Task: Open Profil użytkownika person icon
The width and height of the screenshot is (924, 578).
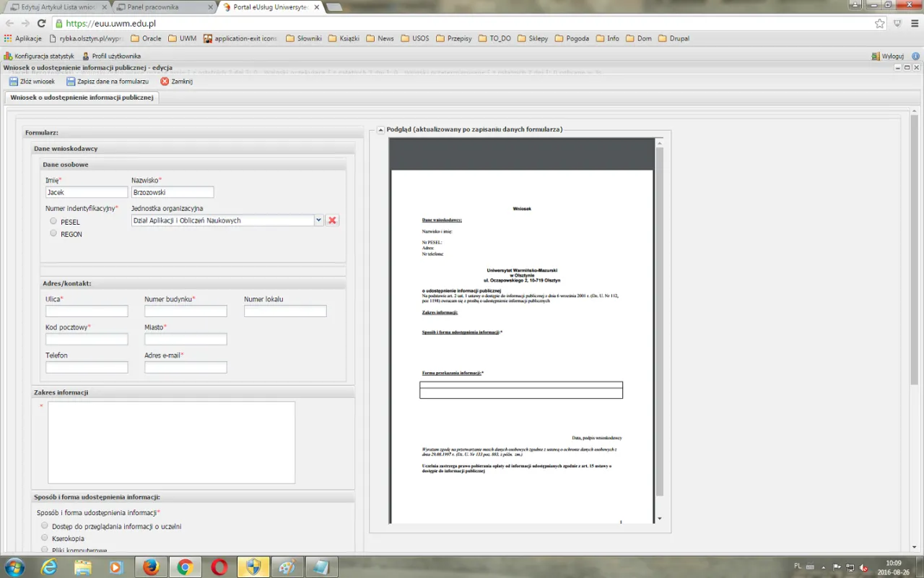Action: point(86,56)
